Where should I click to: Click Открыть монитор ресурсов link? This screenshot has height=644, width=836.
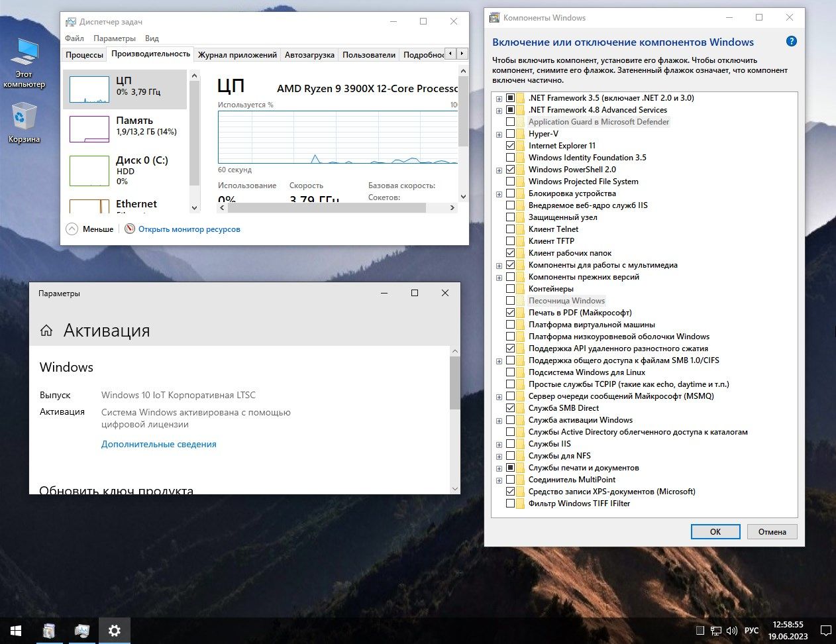click(189, 229)
